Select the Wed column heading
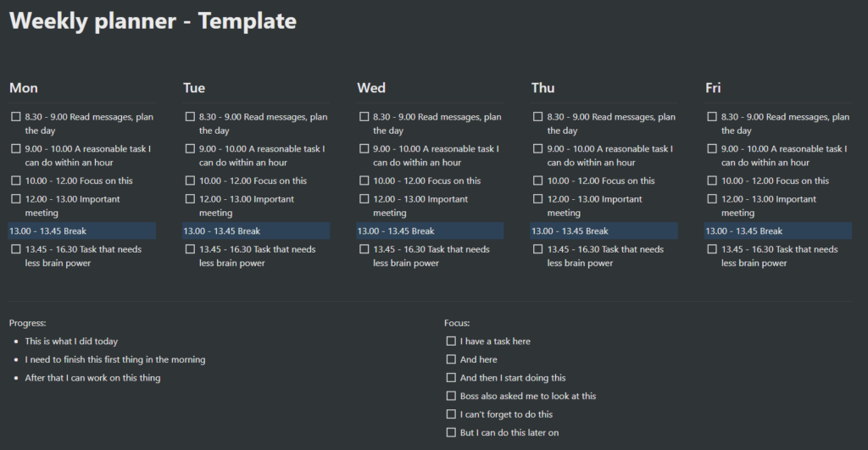The width and height of the screenshot is (868, 450). [371, 88]
